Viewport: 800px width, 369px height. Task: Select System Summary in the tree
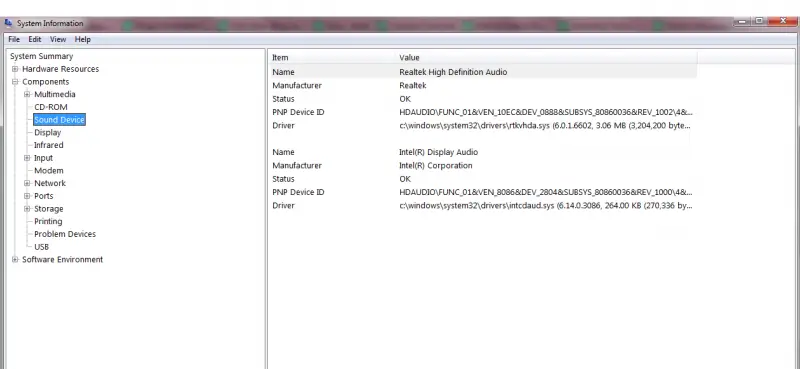[x=41, y=56]
